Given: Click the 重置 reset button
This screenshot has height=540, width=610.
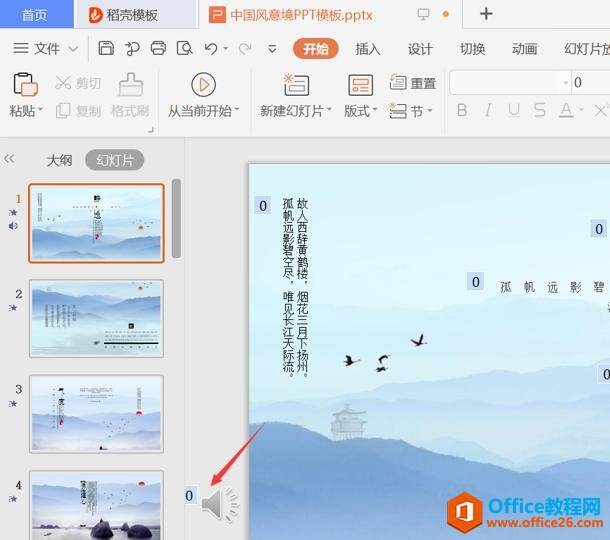Looking at the screenshot, I should (x=413, y=83).
